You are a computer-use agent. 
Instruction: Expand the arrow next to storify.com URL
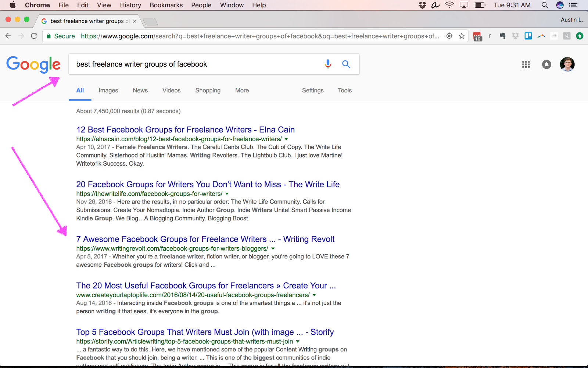[298, 342]
